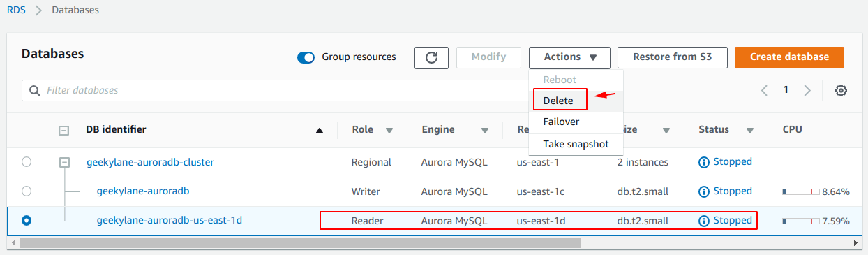Sort by Size column arrow

[x=666, y=131]
